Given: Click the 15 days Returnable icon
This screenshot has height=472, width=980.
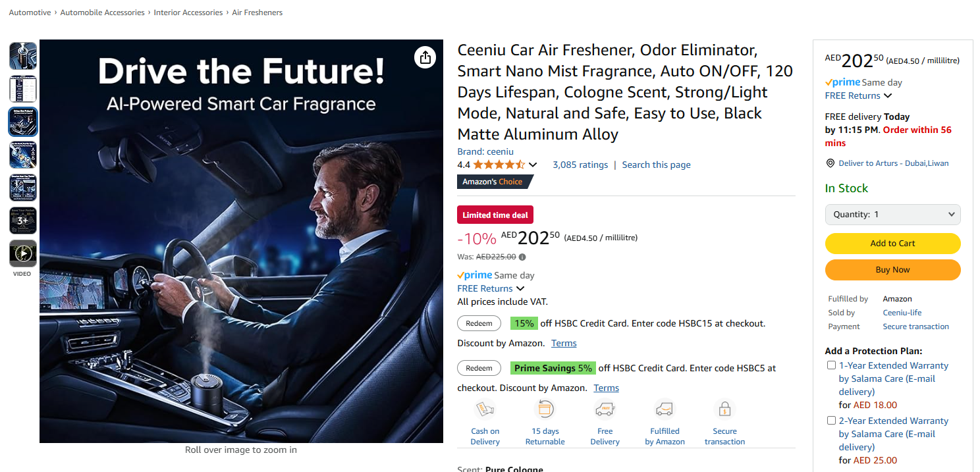Looking at the screenshot, I should coord(545,409).
